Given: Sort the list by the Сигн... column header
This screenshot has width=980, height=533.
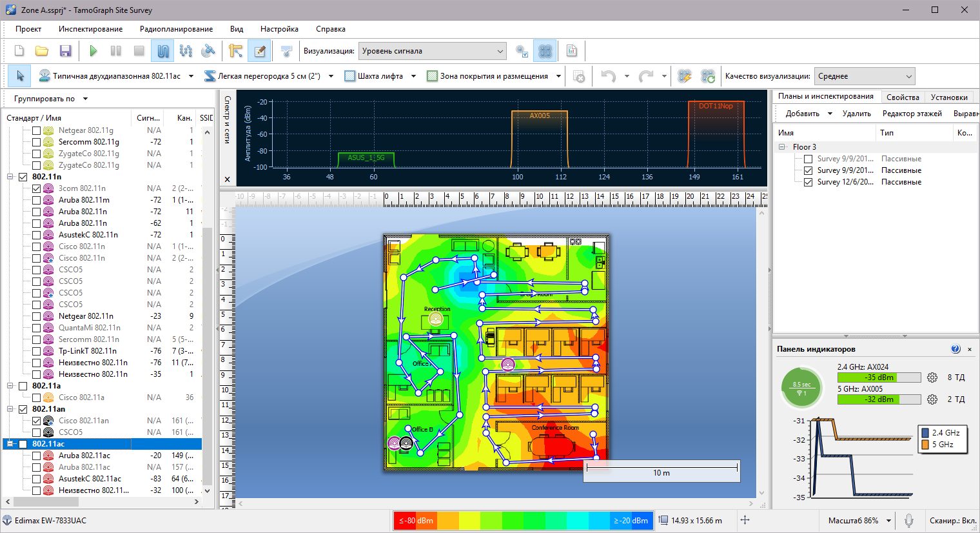Looking at the screenshot, I should click(148, 118).
